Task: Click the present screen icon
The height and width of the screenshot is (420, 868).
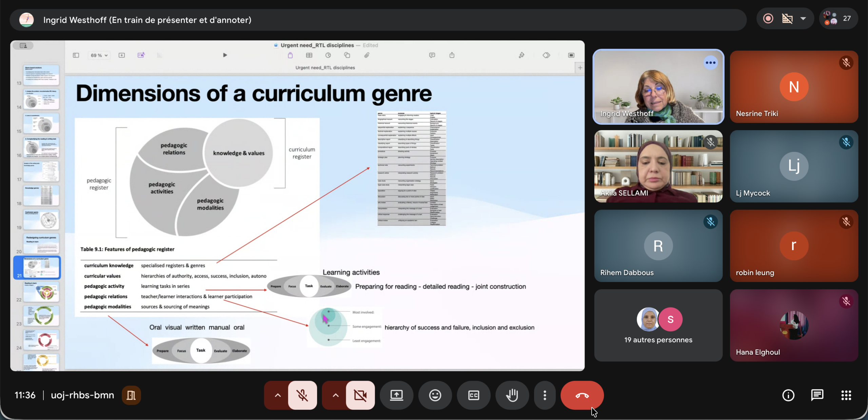Action: tap(396, 395)
